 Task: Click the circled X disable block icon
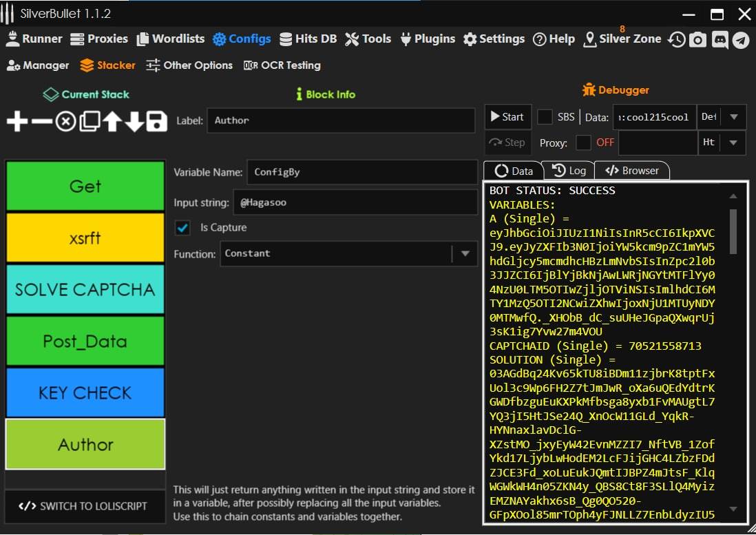click(x=65, y=122)
